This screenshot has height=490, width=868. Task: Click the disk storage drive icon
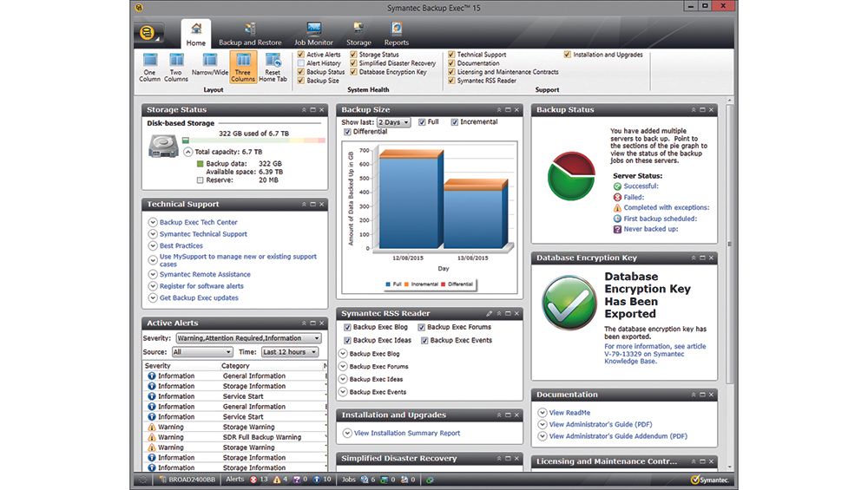[163, 147]
